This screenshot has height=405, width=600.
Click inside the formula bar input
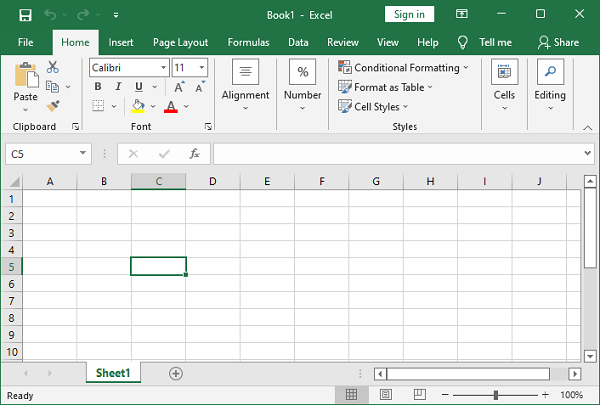[x=400, y=154]
